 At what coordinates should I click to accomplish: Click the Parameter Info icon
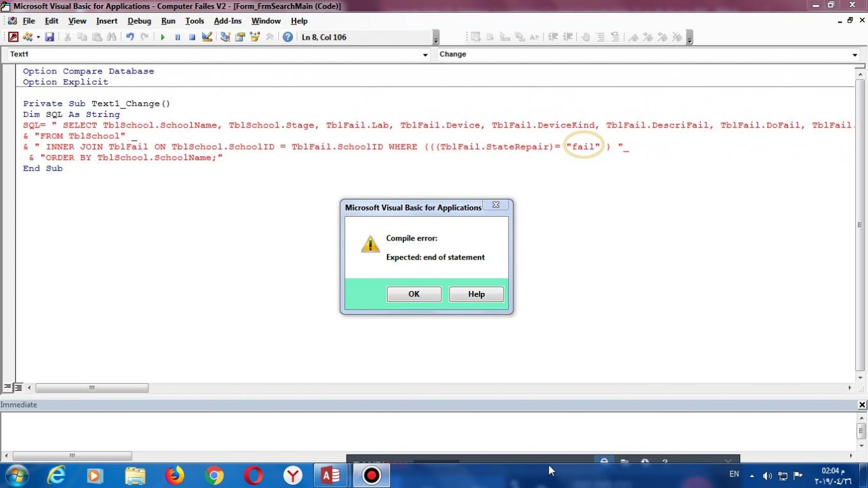pos(519,37)
